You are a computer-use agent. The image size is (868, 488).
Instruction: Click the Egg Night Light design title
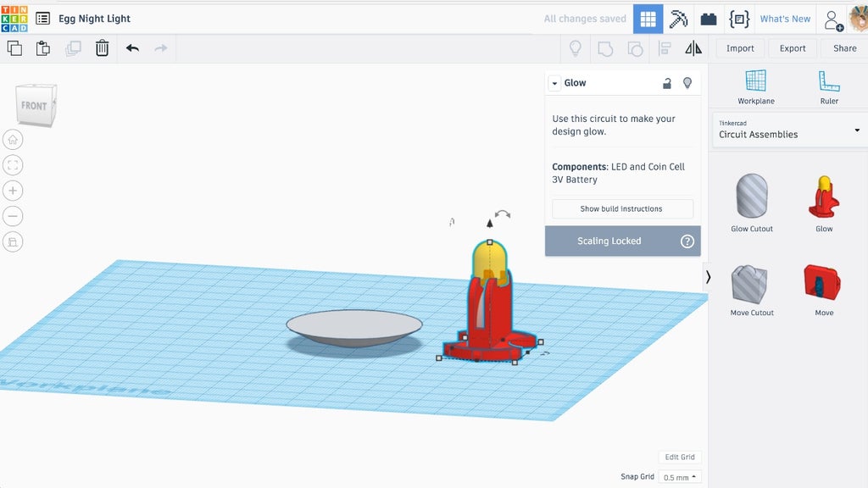[94, 19]
